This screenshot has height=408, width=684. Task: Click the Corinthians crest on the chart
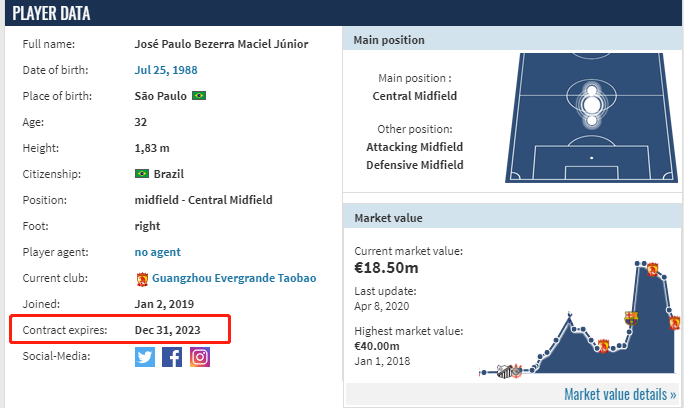(516, 371)
